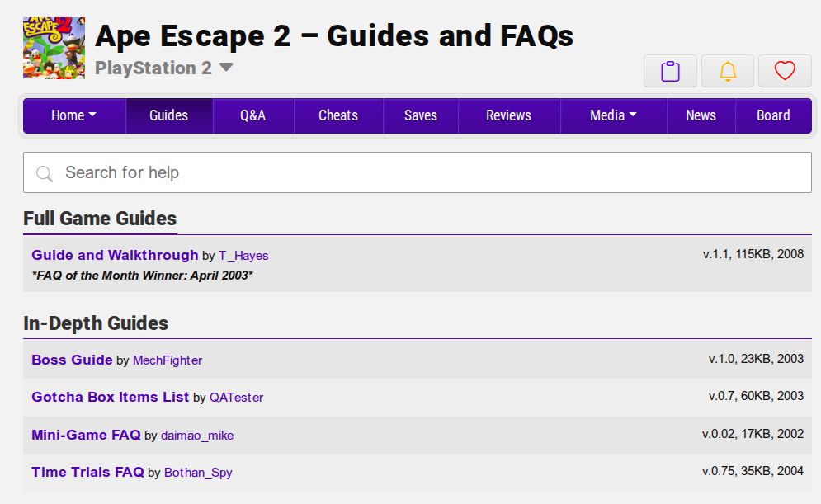Open the Ape Escape 2 cover thumbnail
Image resolution: width=821 pixels, height=504 pixels.
tap(54, 48)
